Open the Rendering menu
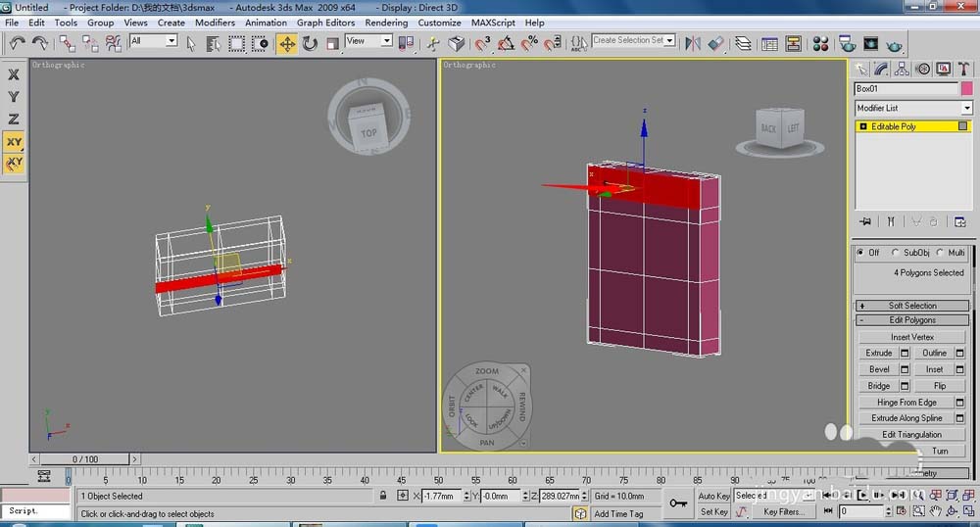 click(386, 23)
